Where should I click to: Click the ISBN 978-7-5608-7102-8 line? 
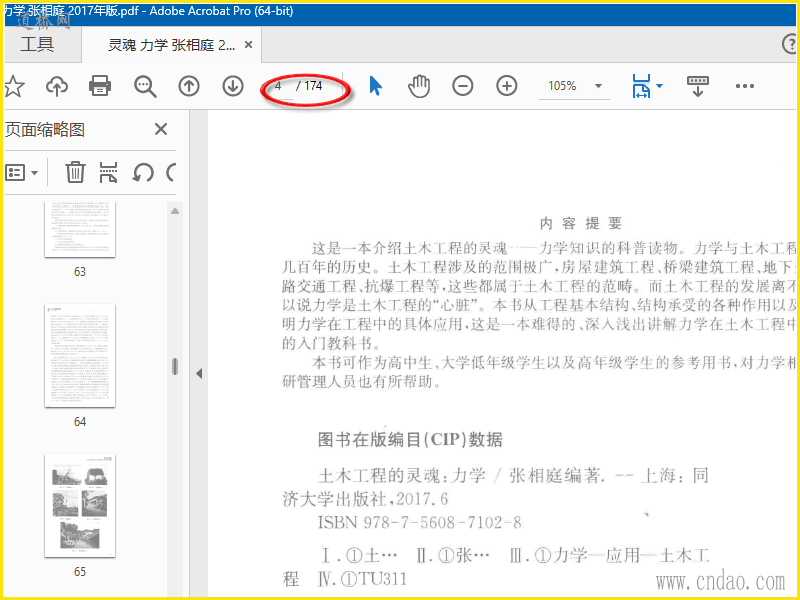click(419, 522)
